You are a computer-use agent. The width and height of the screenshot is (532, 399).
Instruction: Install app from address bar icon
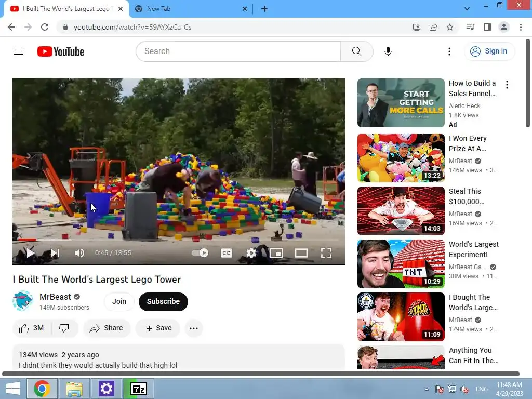pyautogui.click(x=416, y=27)
